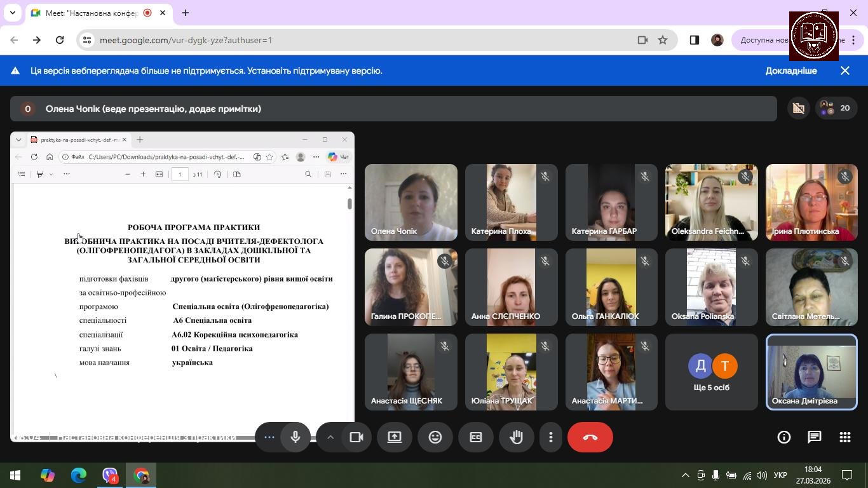This screenshot has height=488, width=868.
Task: Dismiss the unsupported browser warning banner
Action: point(845,71)
